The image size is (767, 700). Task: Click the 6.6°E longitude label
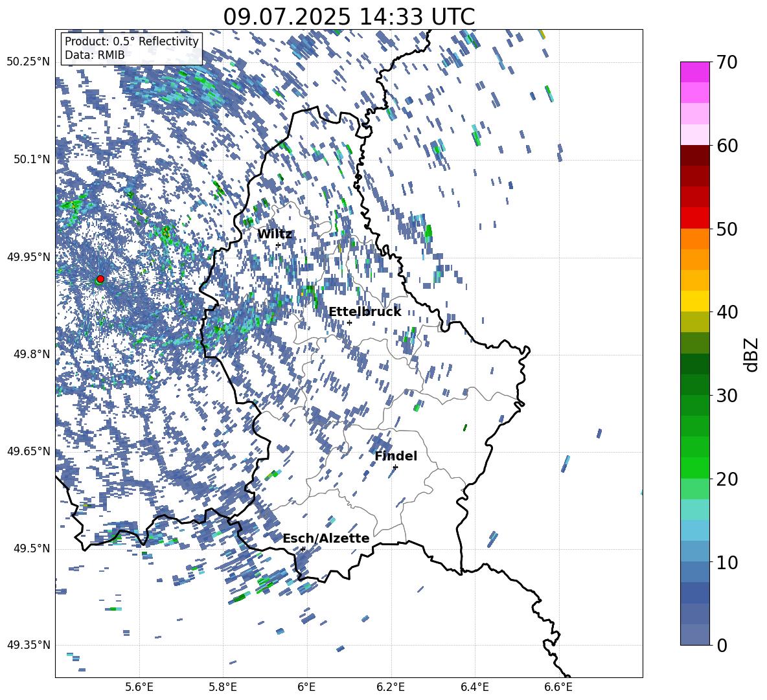558,687
